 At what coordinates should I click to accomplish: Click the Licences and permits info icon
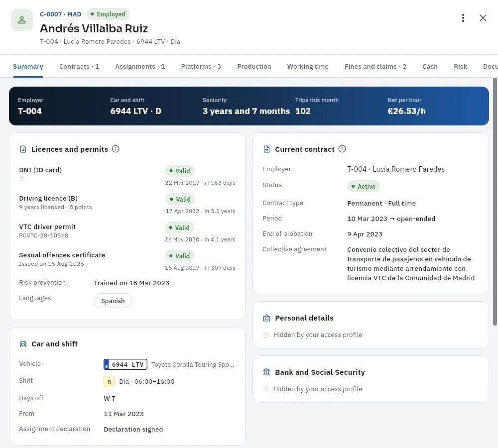click(x=116, y=149)
